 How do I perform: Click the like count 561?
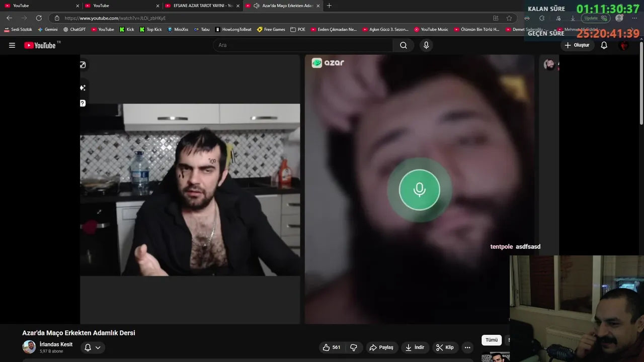336,347
